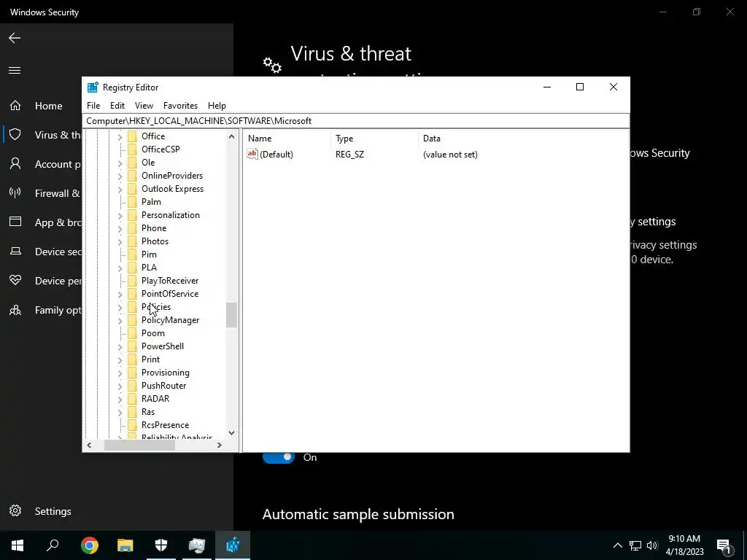Click the registry address bar path
The width and height of the screenshot is (747, 560).
[x=356, y=121]
